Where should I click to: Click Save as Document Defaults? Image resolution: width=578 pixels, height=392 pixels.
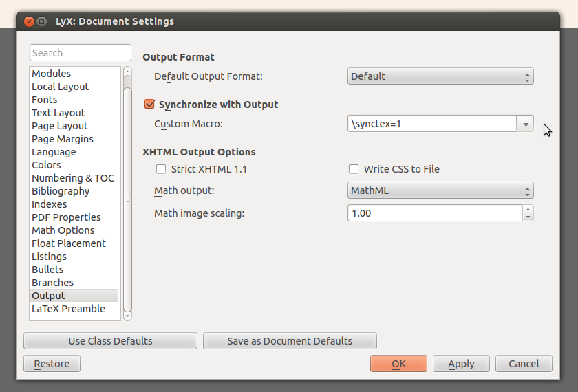tap(290, 341)
